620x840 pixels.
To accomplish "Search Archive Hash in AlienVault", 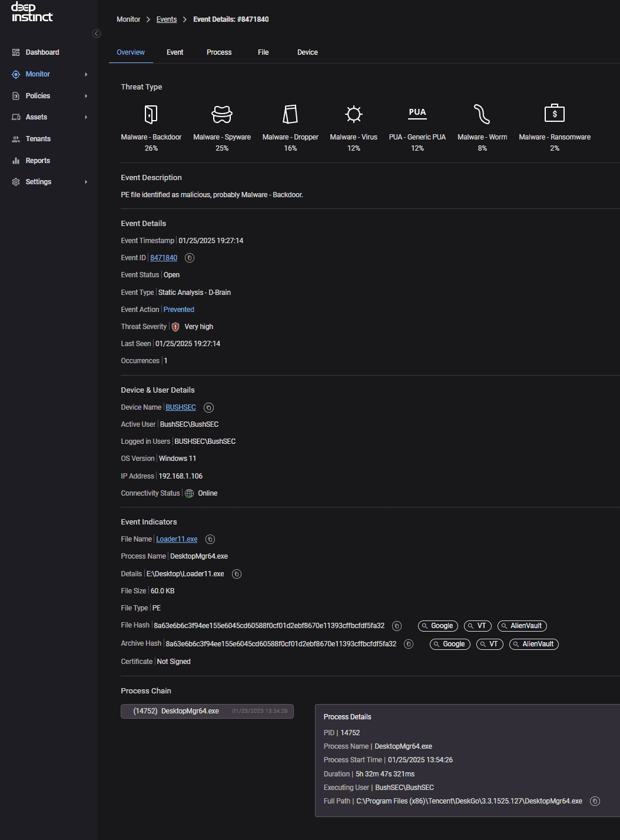I will click(534, 644).
